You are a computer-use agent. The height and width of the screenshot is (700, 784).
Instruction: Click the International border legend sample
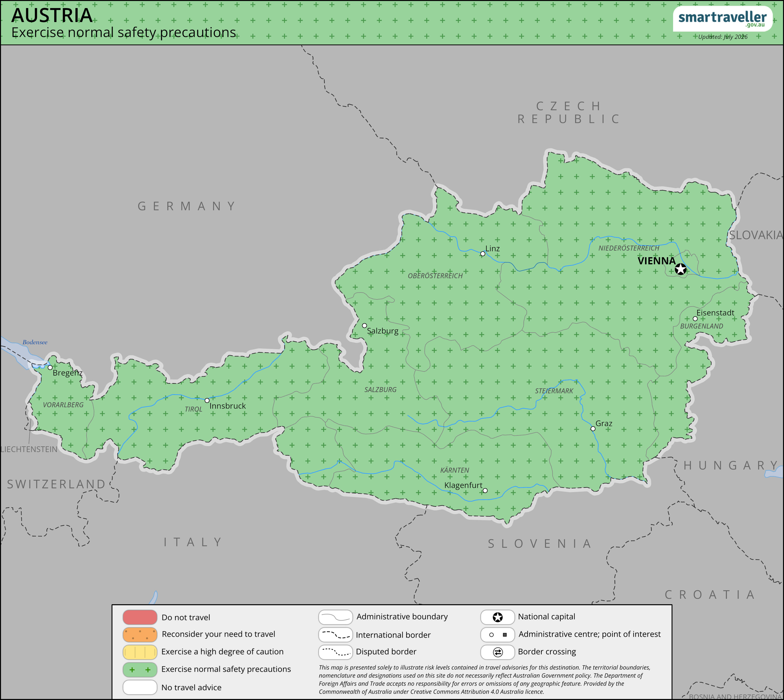(335, 635)
